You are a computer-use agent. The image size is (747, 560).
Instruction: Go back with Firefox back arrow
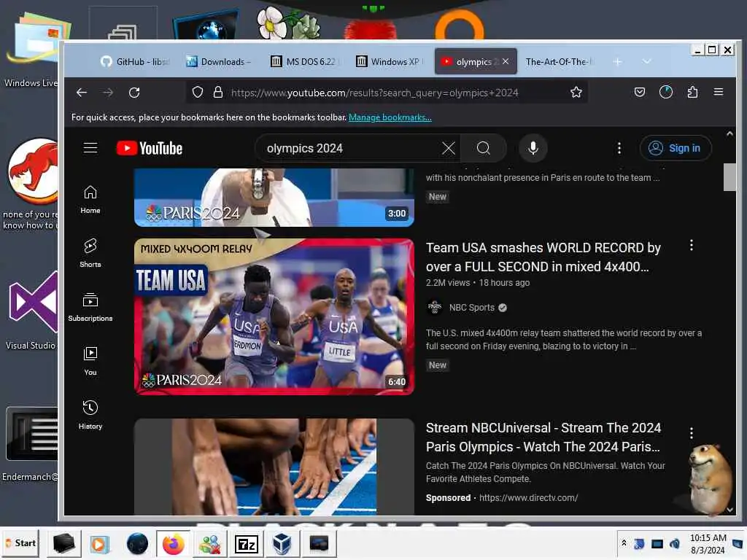coord(82,93)
